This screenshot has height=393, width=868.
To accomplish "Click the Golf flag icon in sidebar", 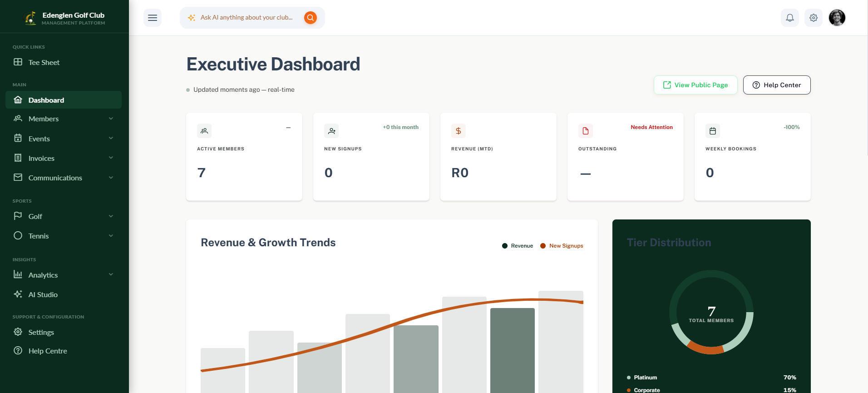I will click(18, 216).
